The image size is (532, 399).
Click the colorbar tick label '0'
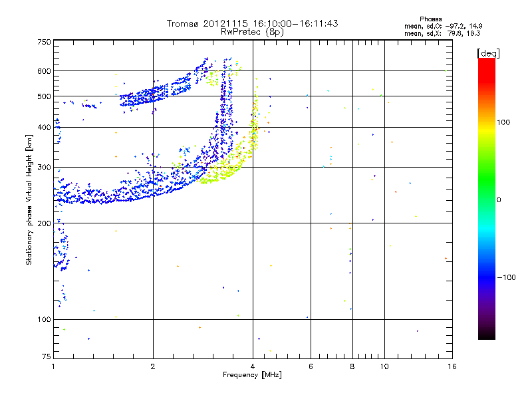[x=499, y=200]
